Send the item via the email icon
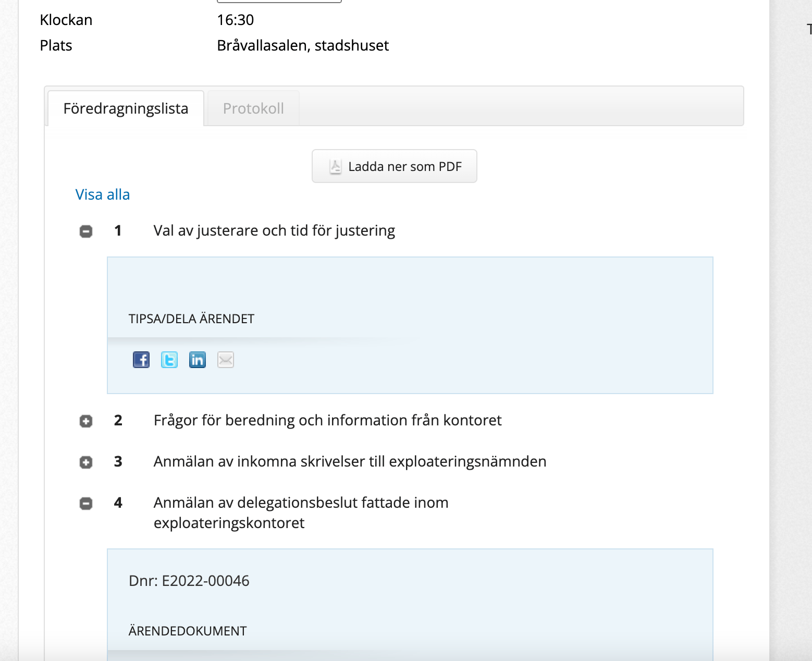812x661 pixels. pos(226,360)
